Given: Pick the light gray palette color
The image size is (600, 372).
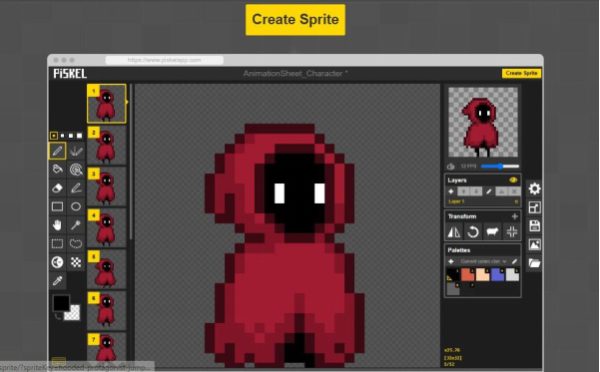Looking at the screenshot, I should (512, 274).
